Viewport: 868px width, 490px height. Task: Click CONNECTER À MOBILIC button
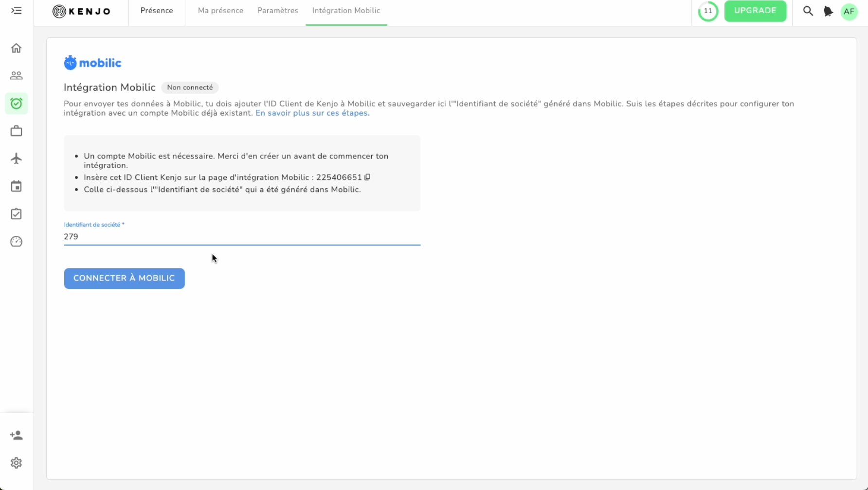[x=124, y=278]
